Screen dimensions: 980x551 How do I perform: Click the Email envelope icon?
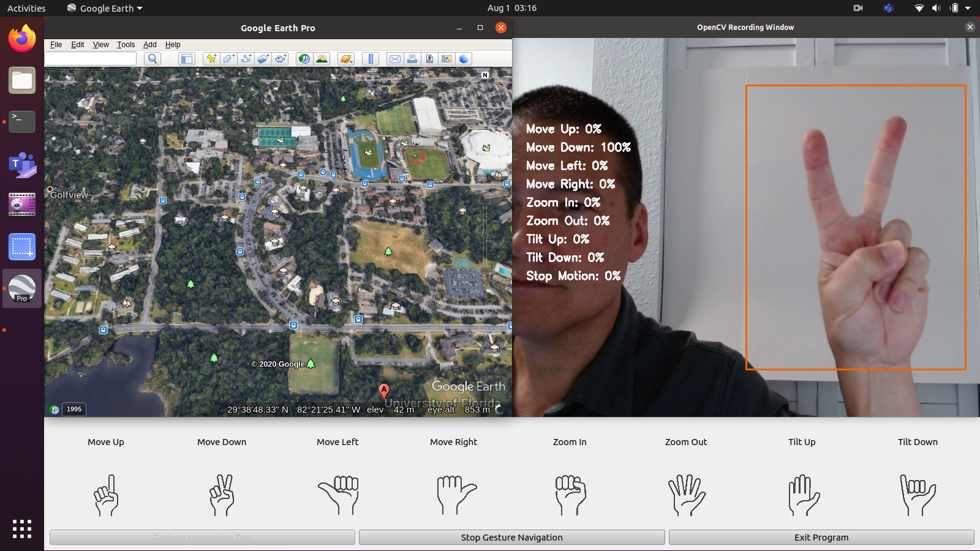point(395,59)
